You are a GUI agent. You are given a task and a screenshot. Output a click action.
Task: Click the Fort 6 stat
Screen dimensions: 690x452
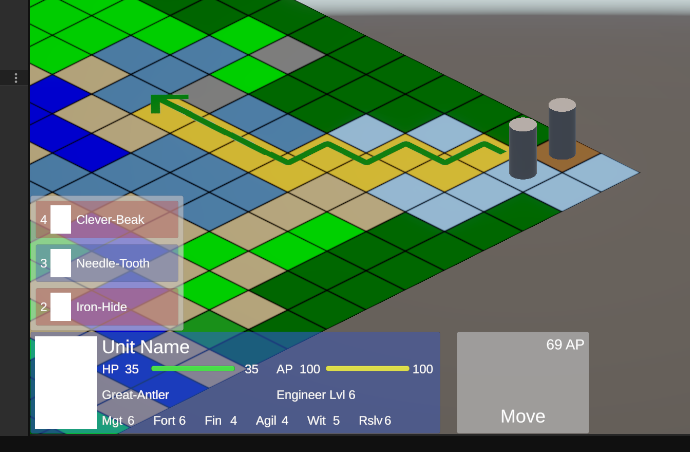[169, 421]
